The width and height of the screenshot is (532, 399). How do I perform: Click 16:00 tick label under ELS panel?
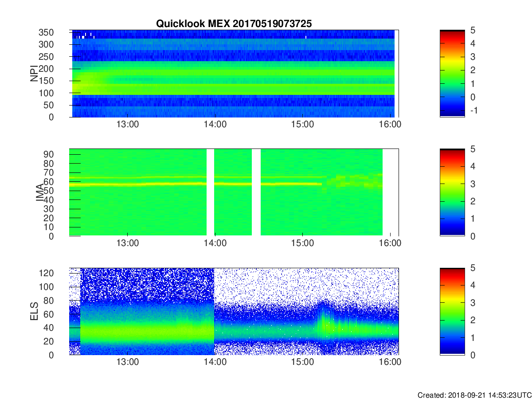tap(390, 363)
